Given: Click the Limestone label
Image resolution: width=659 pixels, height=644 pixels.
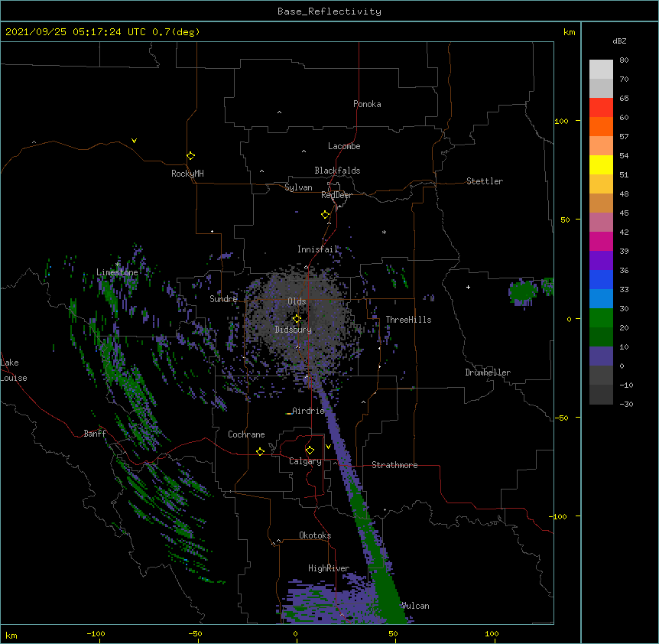Looking at the screenshot, I should click(x=117, y=272).
